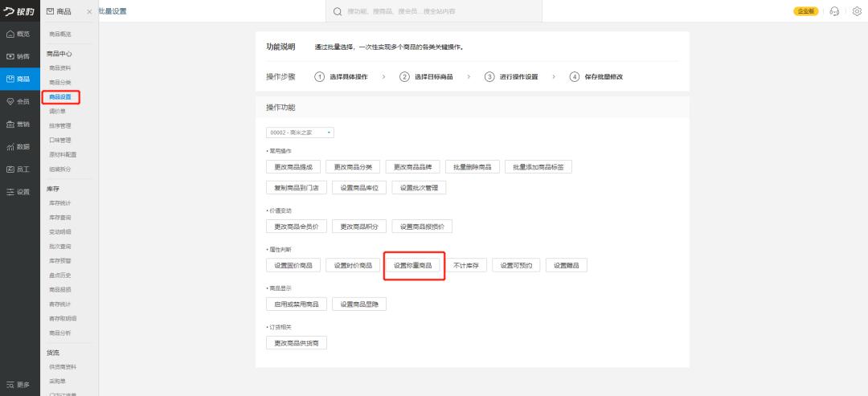868x396 pixels.
Task: Click the 银豹 logo
Action: pos(18,11)
